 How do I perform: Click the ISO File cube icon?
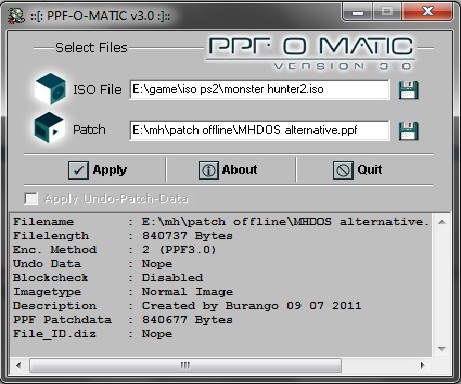(50, 88)
